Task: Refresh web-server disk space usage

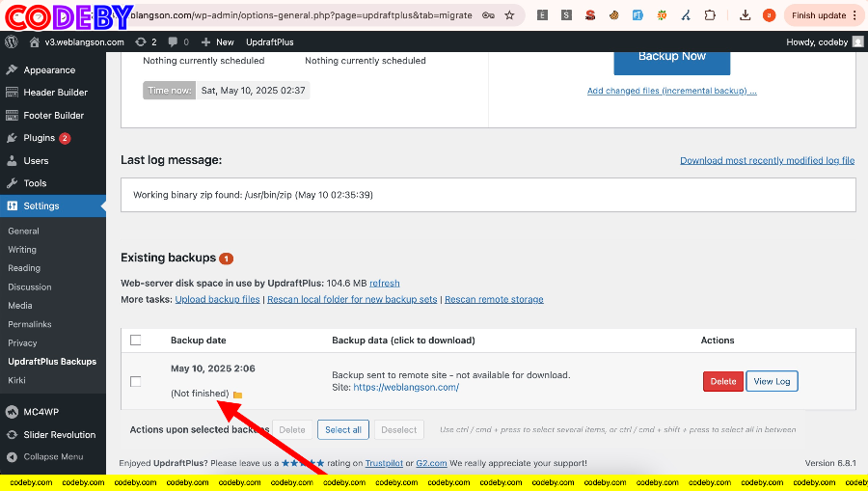Action: click(384, 283)
